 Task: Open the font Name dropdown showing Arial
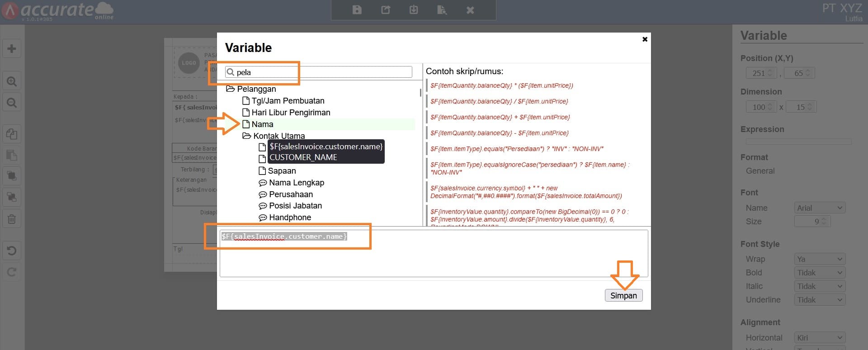(x=819, y=208)
